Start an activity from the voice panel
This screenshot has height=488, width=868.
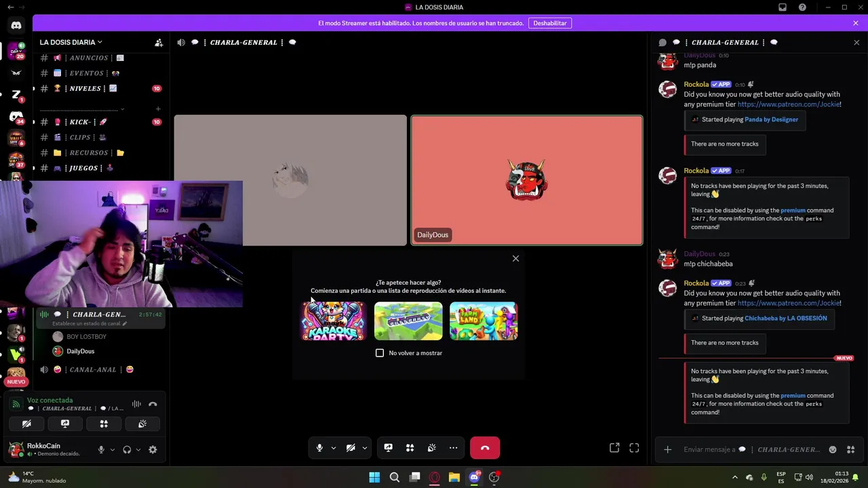pyautogui.click(x=104, y=424)
